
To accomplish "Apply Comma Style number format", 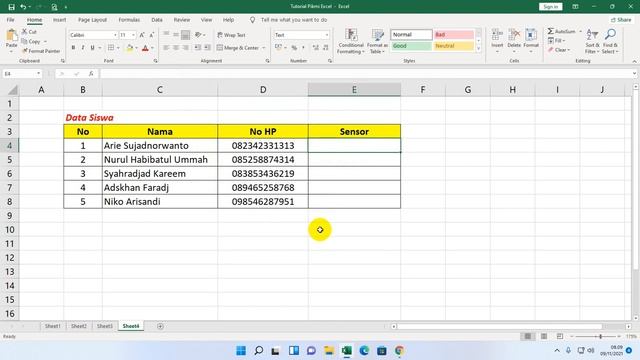I will click(x=303, y=48).
